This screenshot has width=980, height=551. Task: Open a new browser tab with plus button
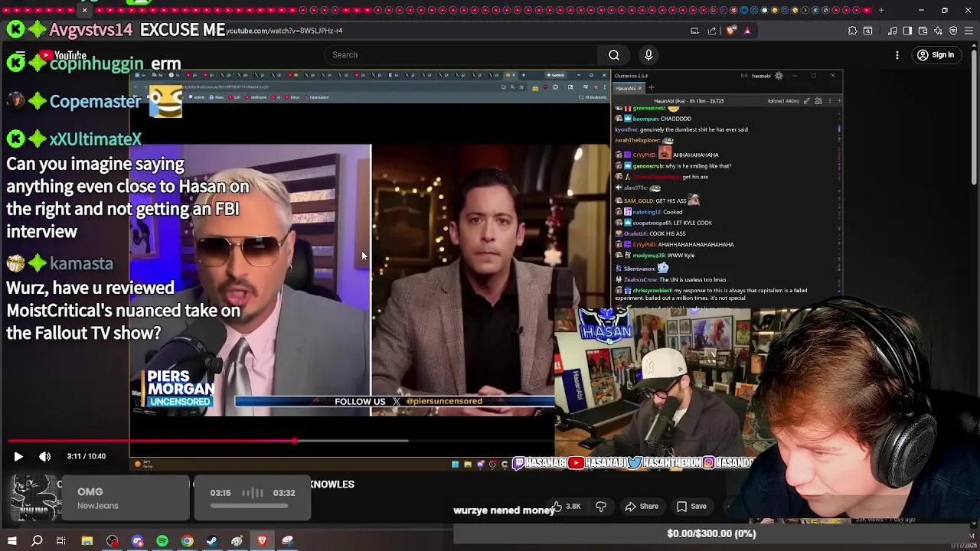[x=880, y=10]
